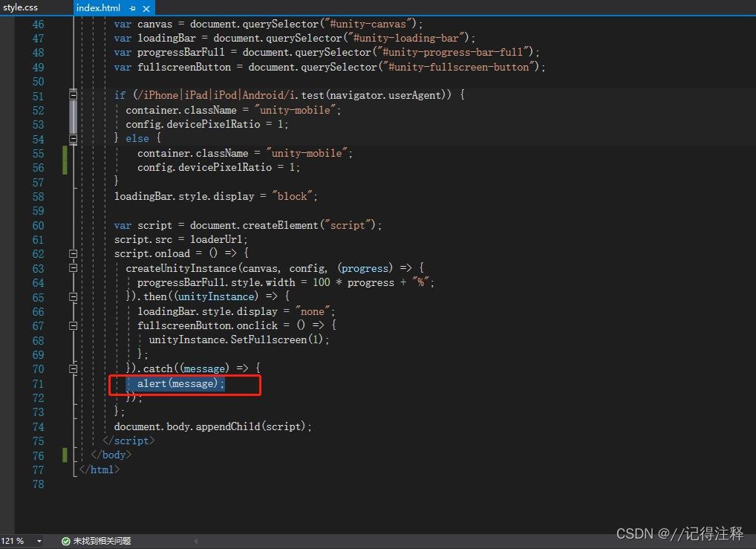The image size is (756, 549).
Task: Click the closing </body> tag
Action: coord(111,455)
